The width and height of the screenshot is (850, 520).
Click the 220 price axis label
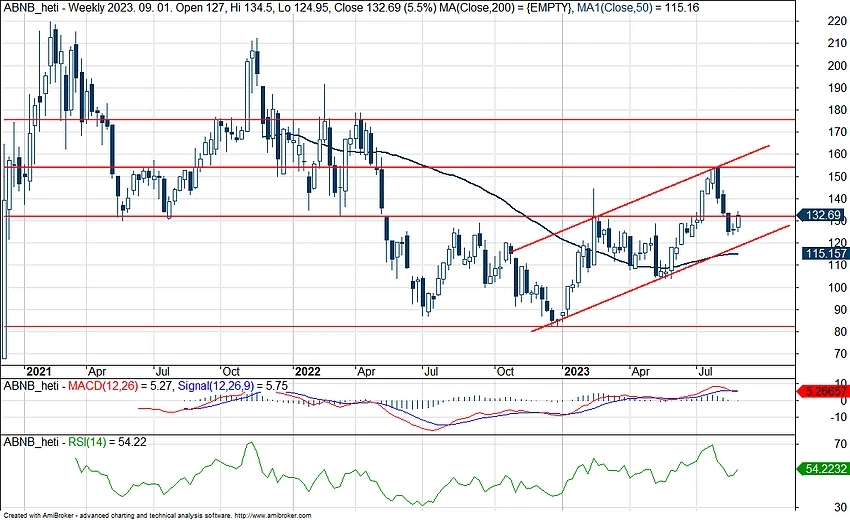click(x=837, y=21)
